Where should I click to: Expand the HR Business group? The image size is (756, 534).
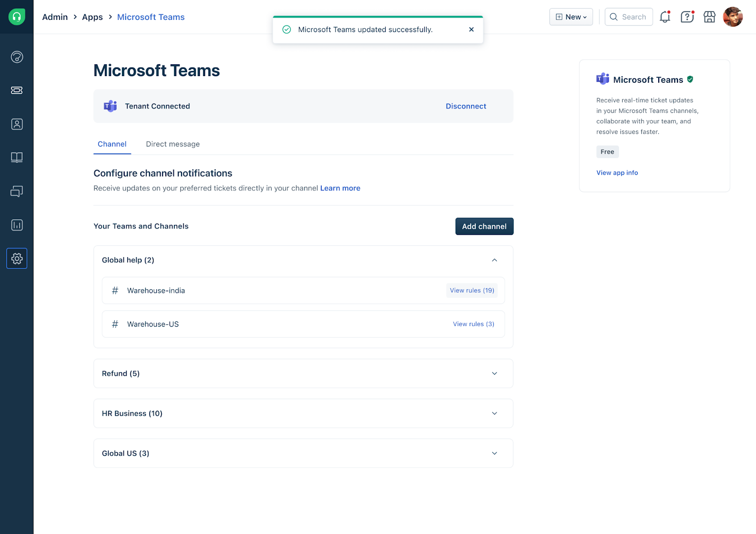495,413
